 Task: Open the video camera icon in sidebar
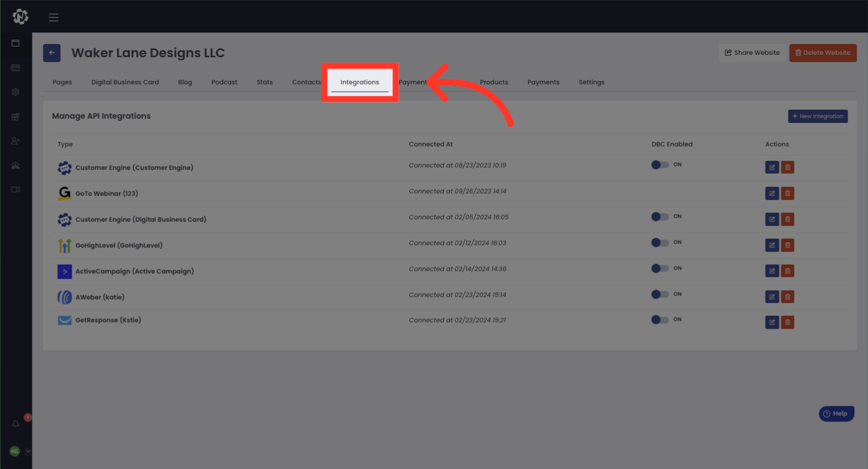pos(16,189)
